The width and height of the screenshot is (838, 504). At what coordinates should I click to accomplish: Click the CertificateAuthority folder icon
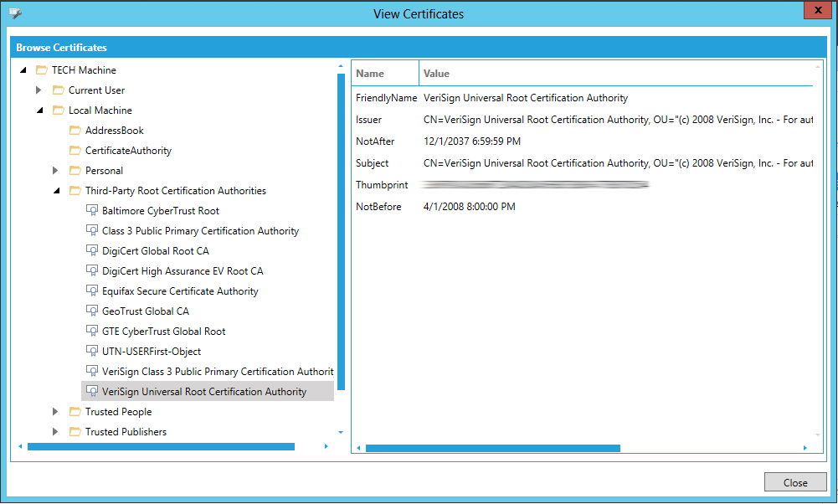click(x=75, y=151)
